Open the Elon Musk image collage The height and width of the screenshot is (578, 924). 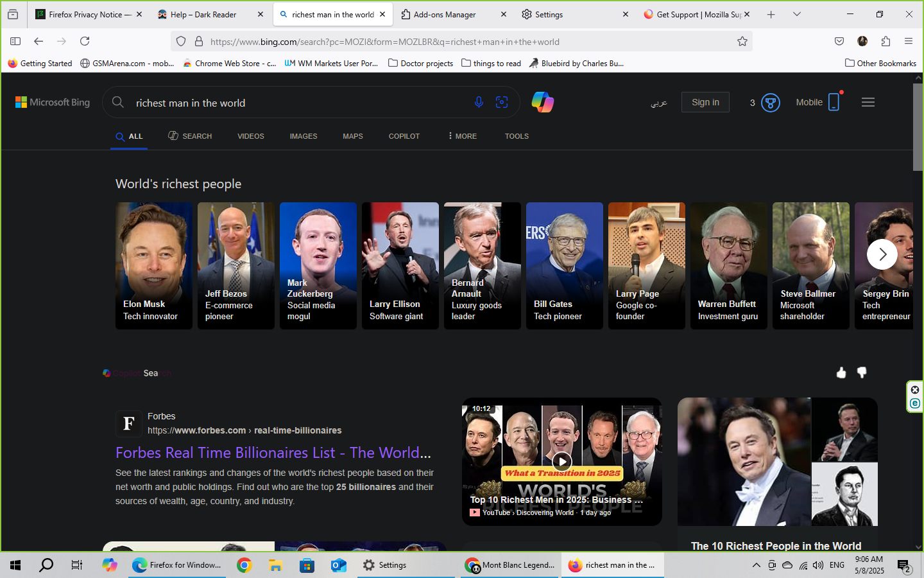[x=778, y=462]
